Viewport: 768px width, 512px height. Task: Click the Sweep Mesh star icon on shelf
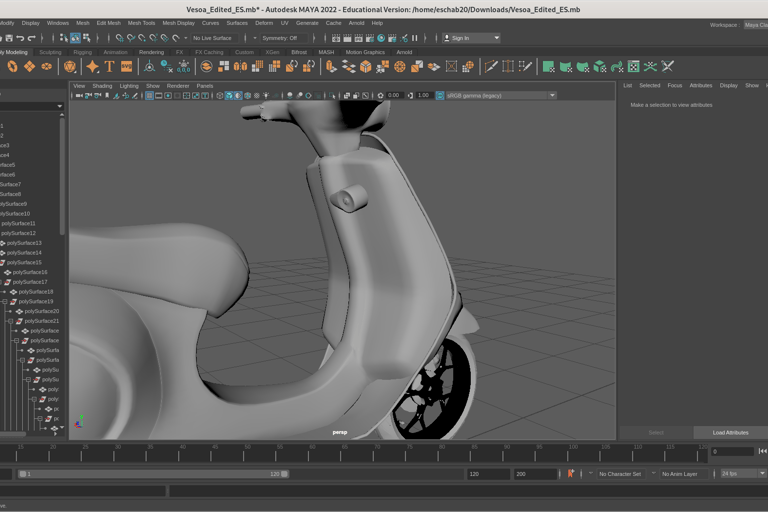click(x=92, y=67)
